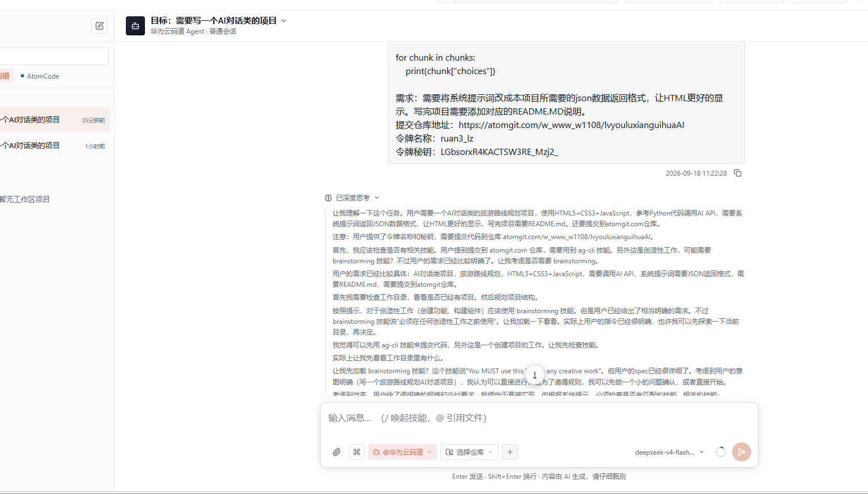Viewport: 868px width, 494px height.
Task: Open the @华为云码道 agent dropdown
Action: pyautogui.click(x=402, y=452)
